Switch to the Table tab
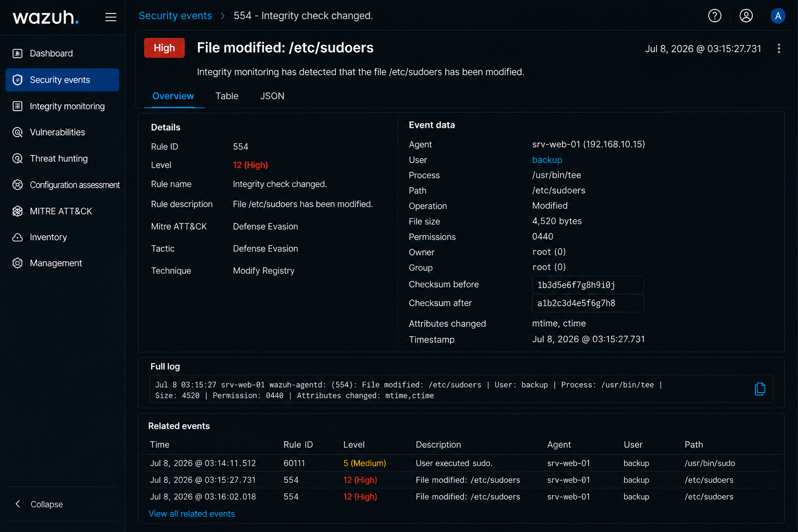The height and width of the screenshot is (532, 798). coord(227,96)
